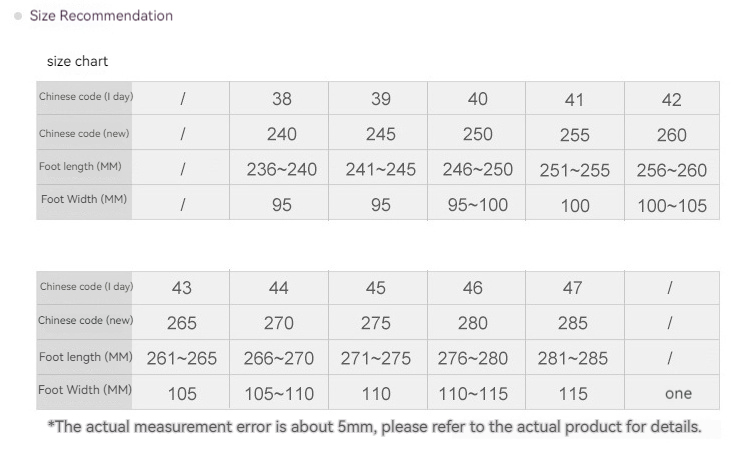755x465 pixels.
Task: Click the 251~255 foot length cell
Action: (574, 170)
